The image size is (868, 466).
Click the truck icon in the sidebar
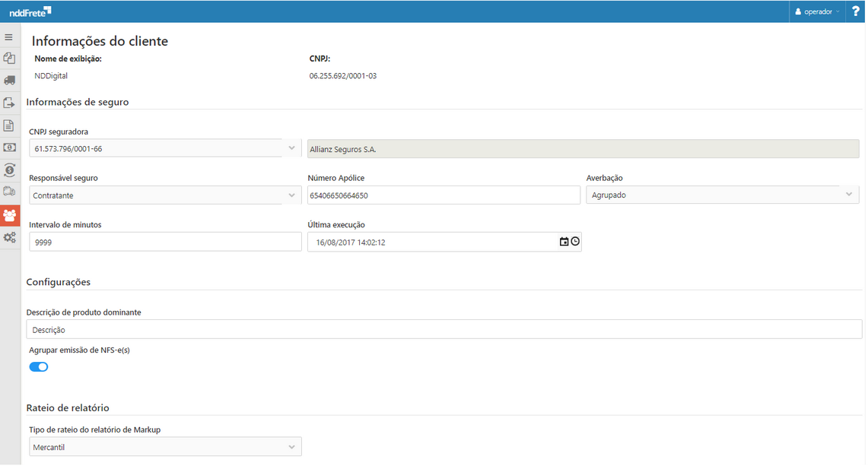[9, 80]
